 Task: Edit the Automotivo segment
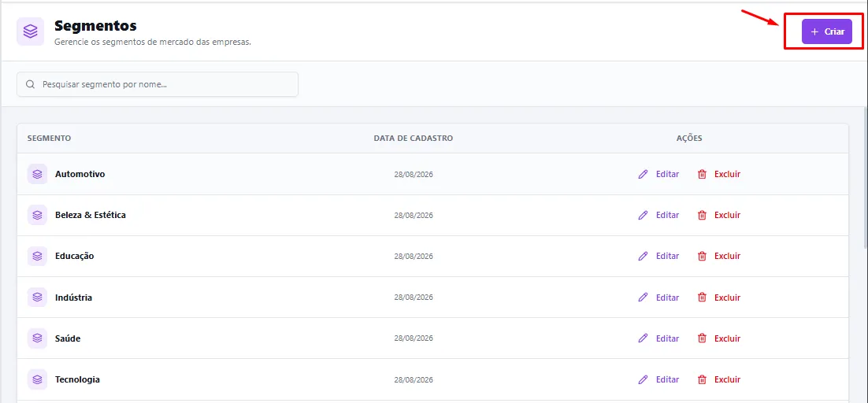tap(658, 174)
